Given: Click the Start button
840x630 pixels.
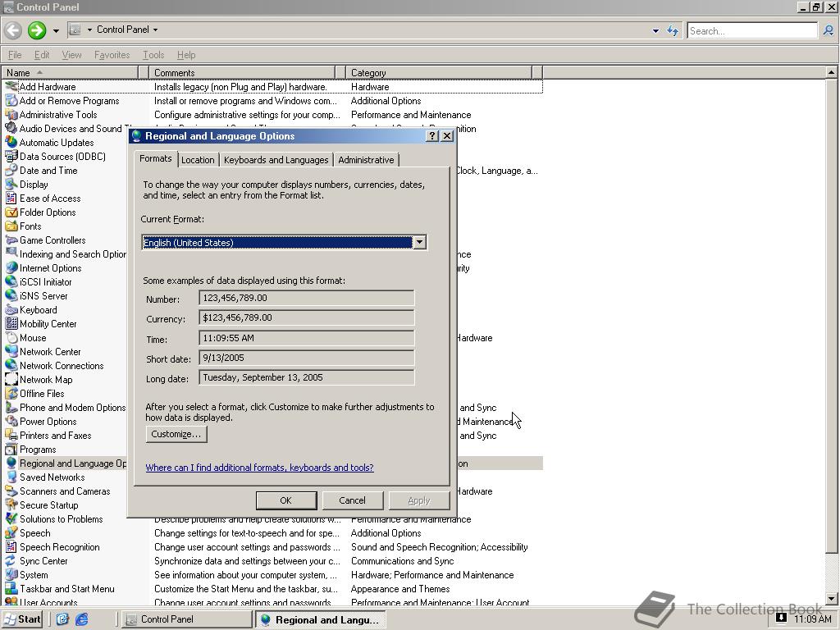Looking at the screenshot, I should click(x=22, y=619).
